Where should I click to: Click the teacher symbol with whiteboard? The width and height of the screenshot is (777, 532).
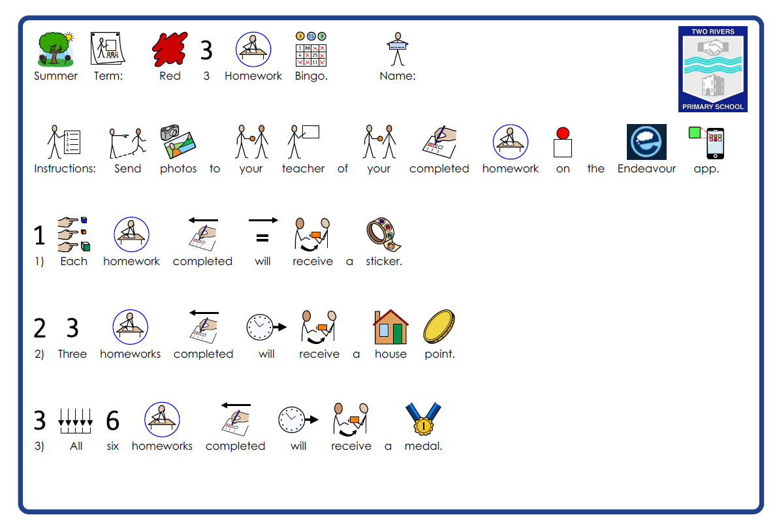[x=303, y=142]
